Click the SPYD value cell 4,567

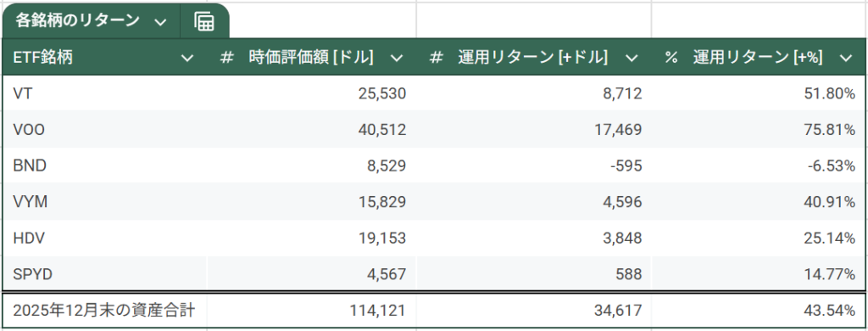(x=312, y=273)
